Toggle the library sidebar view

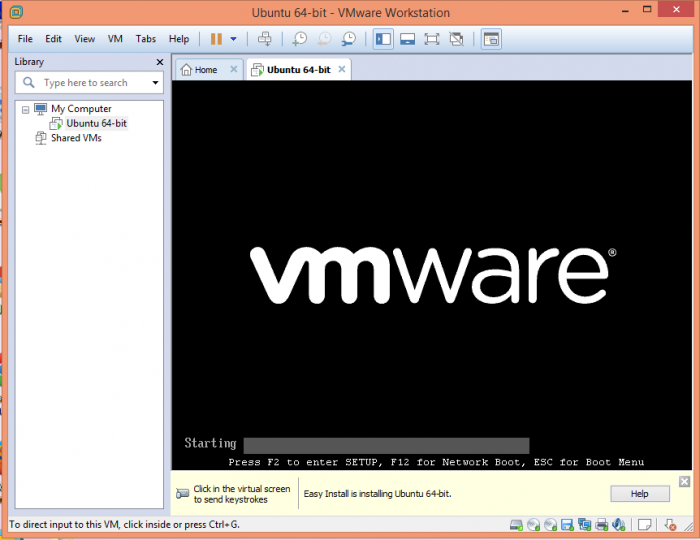pos(383,39)
